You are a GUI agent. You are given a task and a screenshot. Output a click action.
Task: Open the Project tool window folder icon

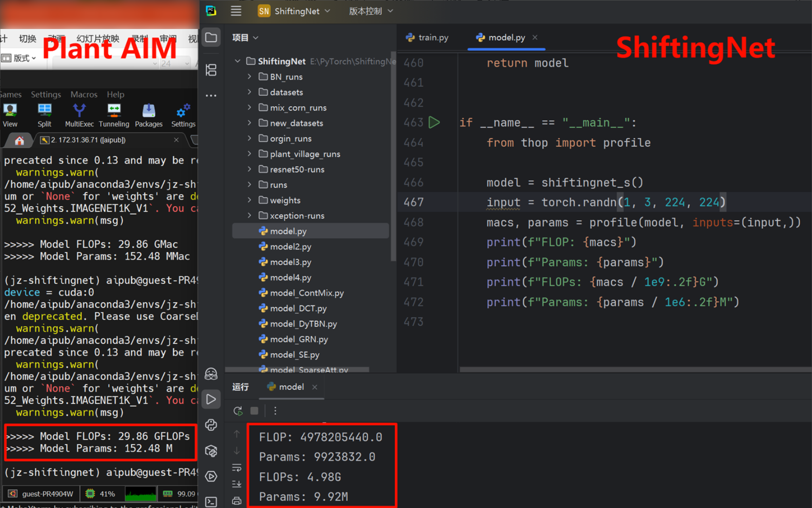tap(211, 38)
